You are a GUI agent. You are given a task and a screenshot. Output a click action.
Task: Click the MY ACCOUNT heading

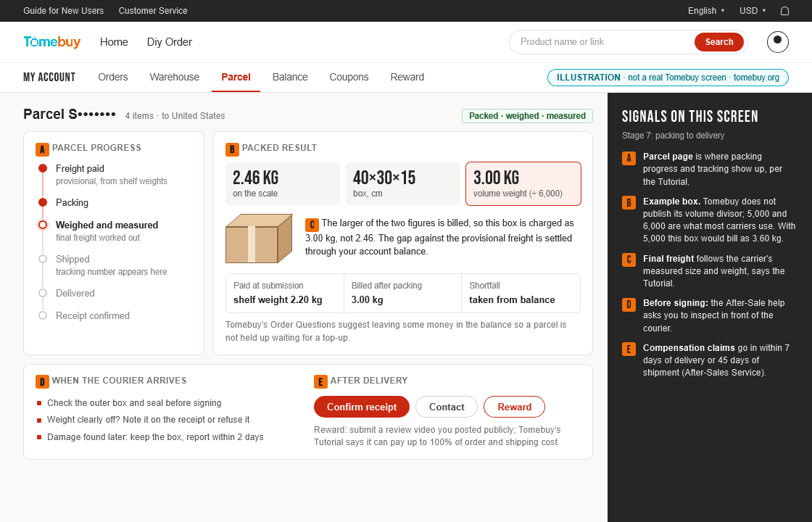tap(49, 77)
